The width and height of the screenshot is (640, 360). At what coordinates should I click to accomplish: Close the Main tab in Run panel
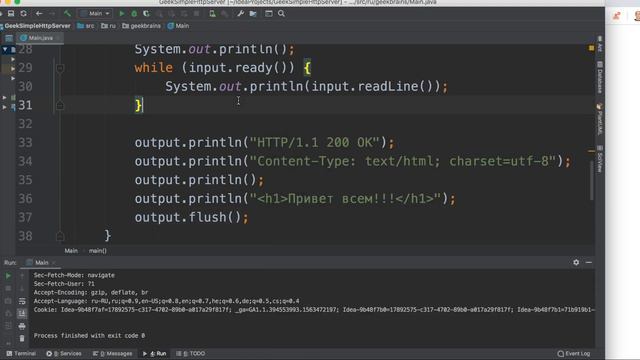click(54, 262)
